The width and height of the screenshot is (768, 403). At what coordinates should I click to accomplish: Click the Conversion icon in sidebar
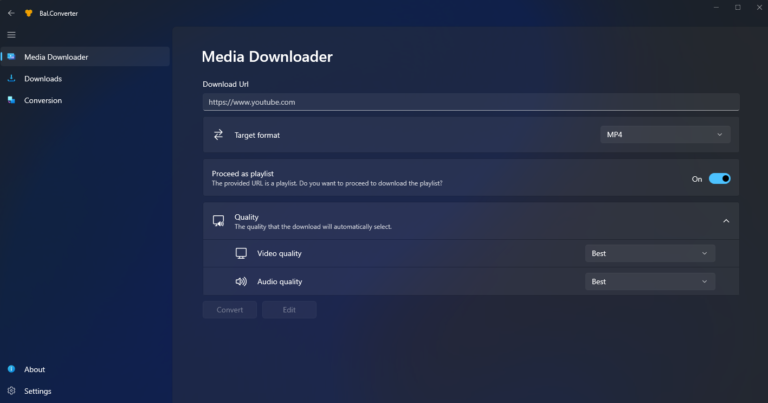[x=11, y=100]
